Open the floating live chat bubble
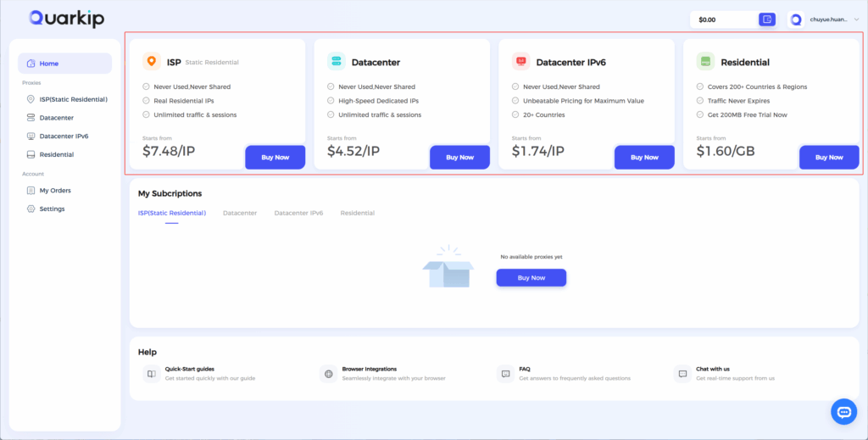 844,412
